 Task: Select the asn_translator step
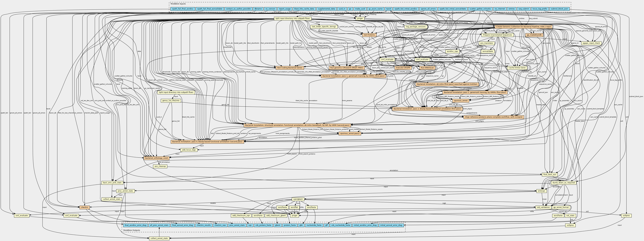487,43
